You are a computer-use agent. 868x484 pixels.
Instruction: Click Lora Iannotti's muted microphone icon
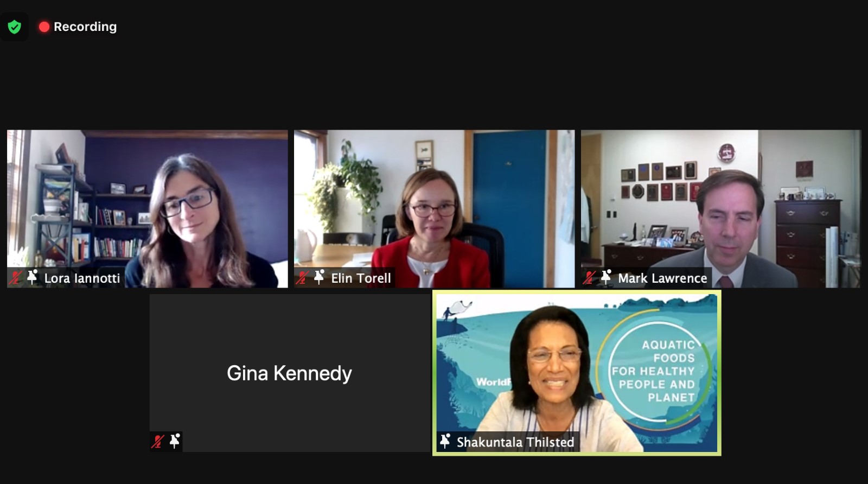15,278
